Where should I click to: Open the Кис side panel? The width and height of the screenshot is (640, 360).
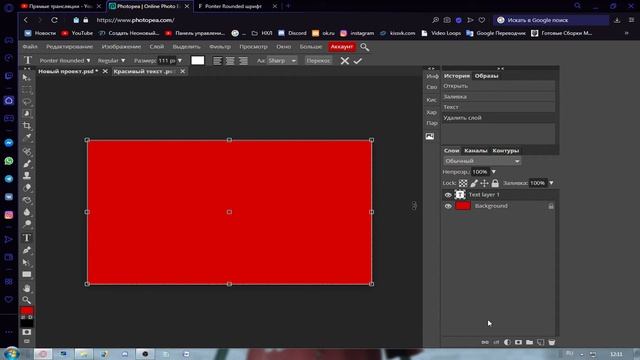click(x=431, y=100)
